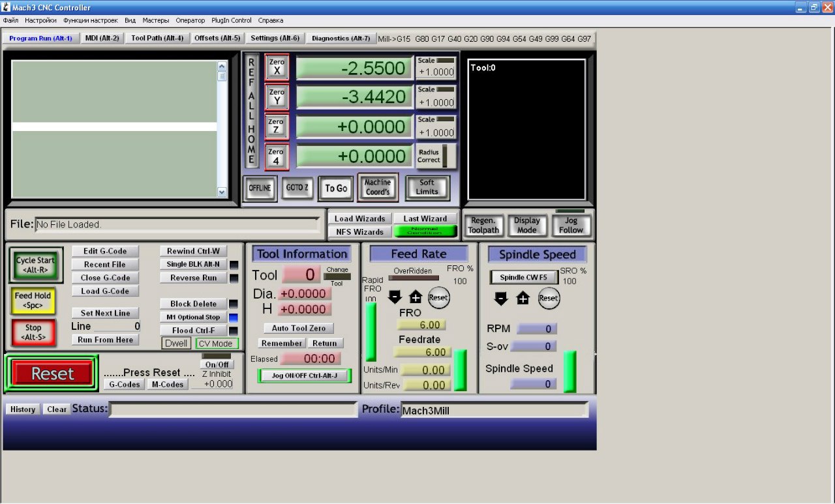Toggle Single BLK Alt-N mode
This screenshot has height=504, width=835.
[193, 264]
